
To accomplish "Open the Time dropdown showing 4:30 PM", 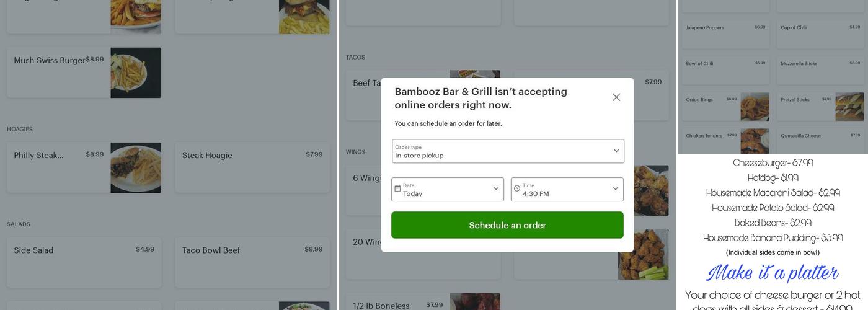I will 567,189.
